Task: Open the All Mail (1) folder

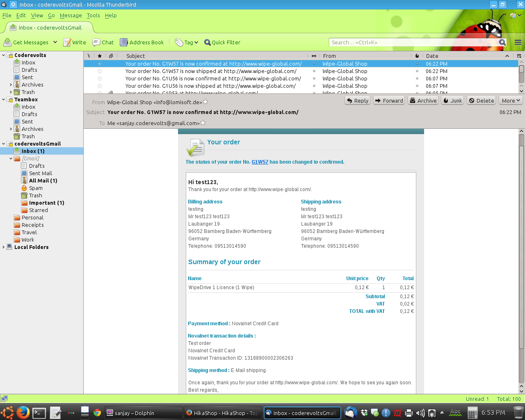Action: coord(43,181)
